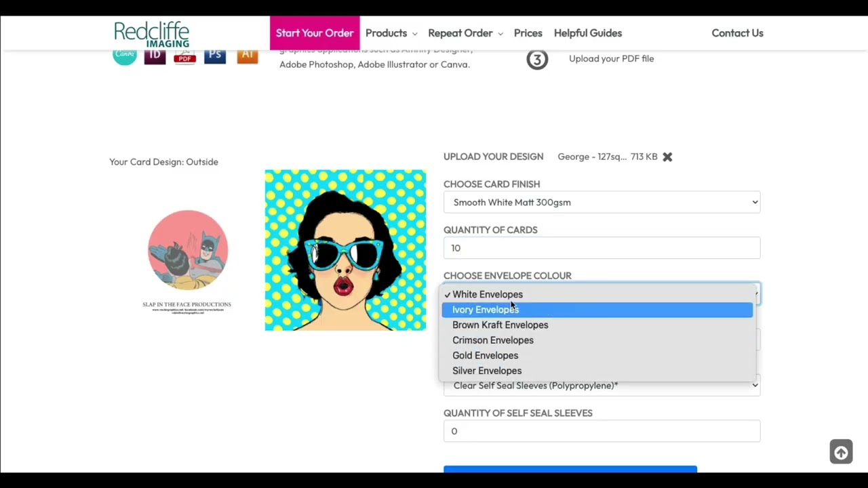Click the Photoshop Ps icon
The height and width of the screenshot is (488, 868).
[215, 56]
